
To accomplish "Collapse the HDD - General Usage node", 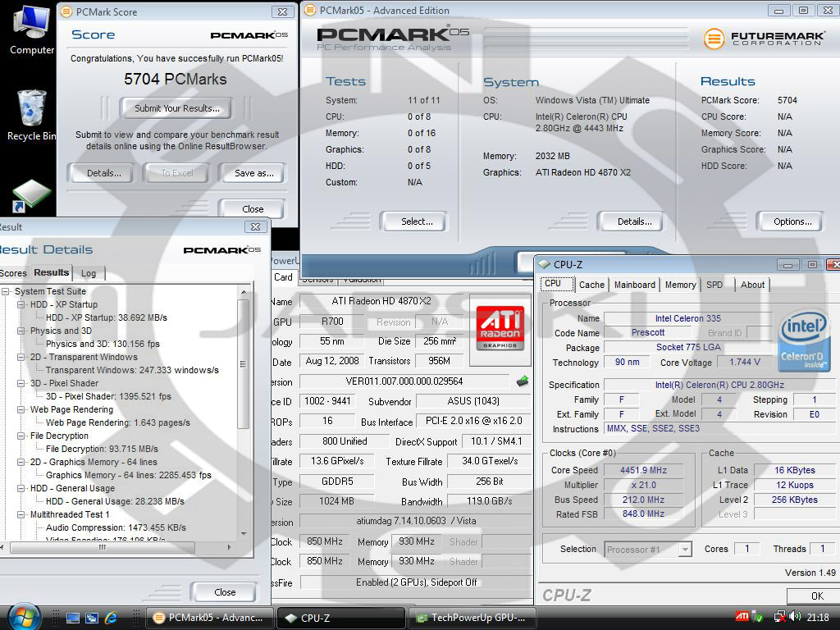I will click(x=21, y=488).
